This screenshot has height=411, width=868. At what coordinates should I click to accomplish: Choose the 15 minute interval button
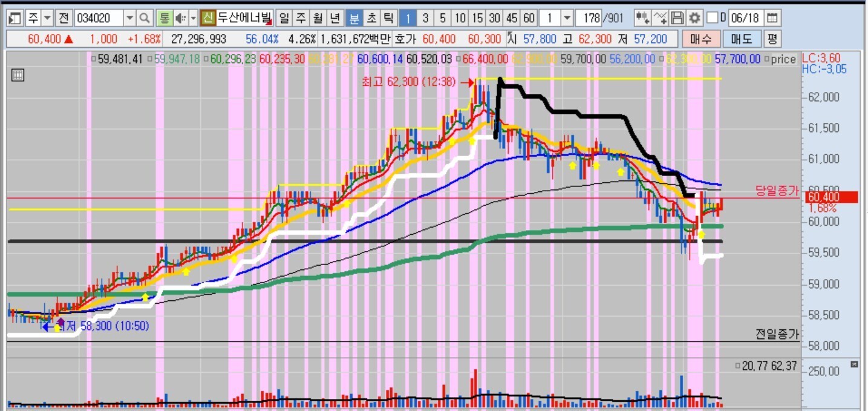(x=477, y=18)
